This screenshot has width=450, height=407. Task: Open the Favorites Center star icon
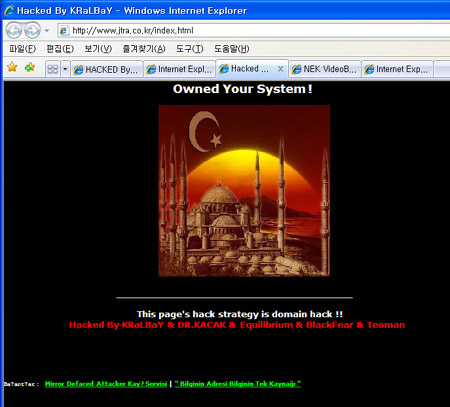point(12,67)
